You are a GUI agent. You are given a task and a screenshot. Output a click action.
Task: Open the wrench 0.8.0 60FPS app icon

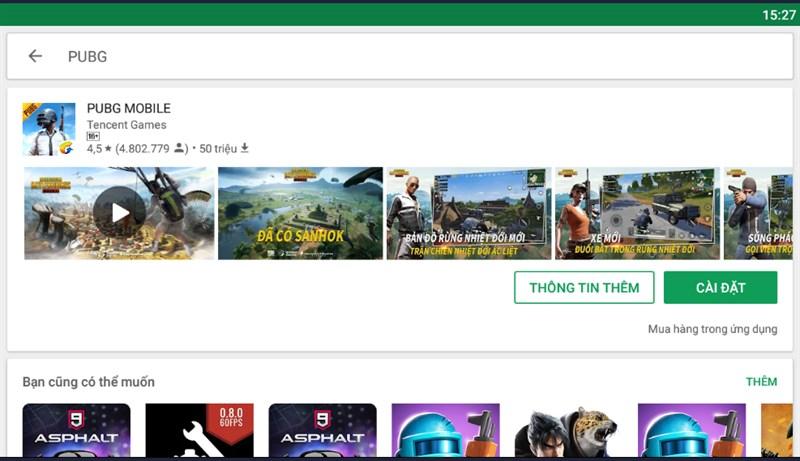199,429
